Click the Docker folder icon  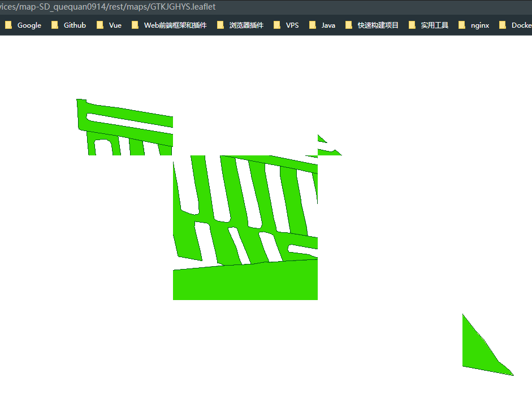(503, 25)
